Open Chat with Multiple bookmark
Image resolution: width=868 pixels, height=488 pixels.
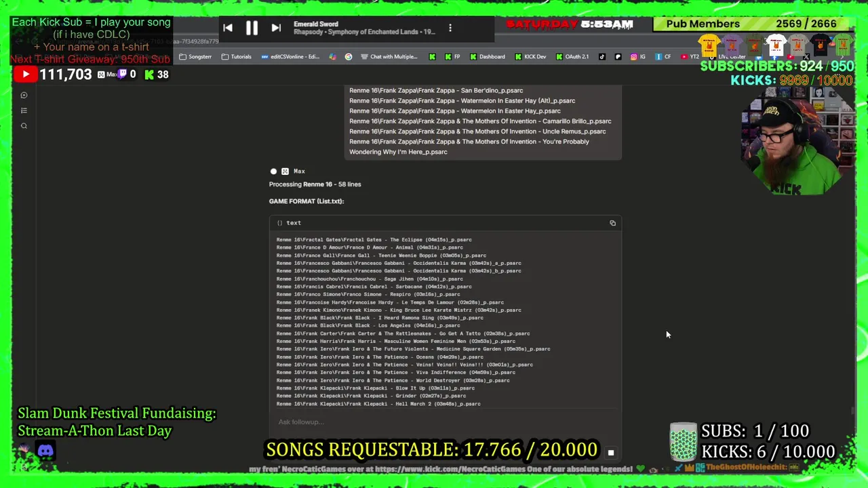(389, 57)
